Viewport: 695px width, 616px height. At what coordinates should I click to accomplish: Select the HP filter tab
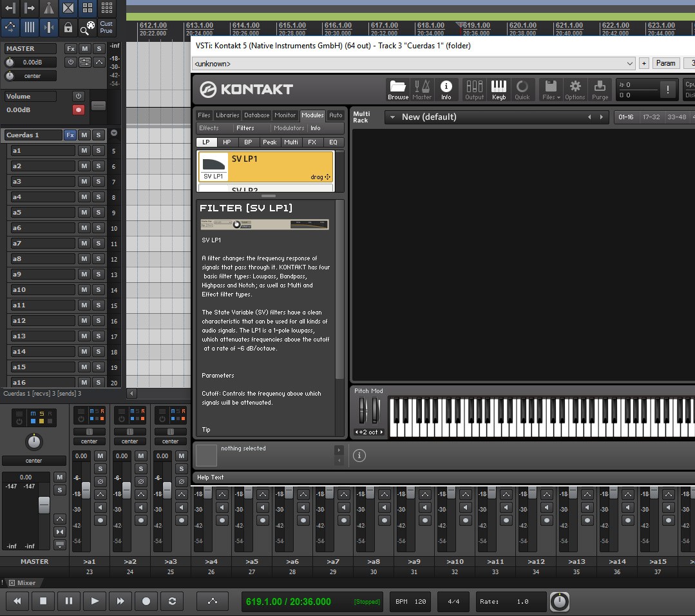point(227,142)
